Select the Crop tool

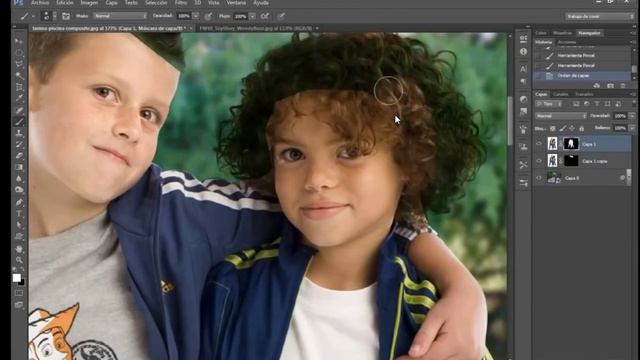click(x=19, y=87)
